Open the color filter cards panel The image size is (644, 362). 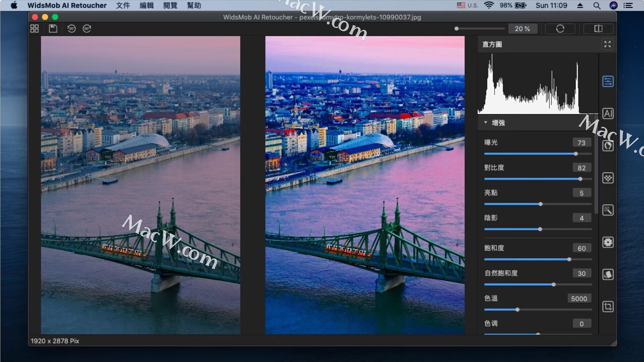(608, 275)
